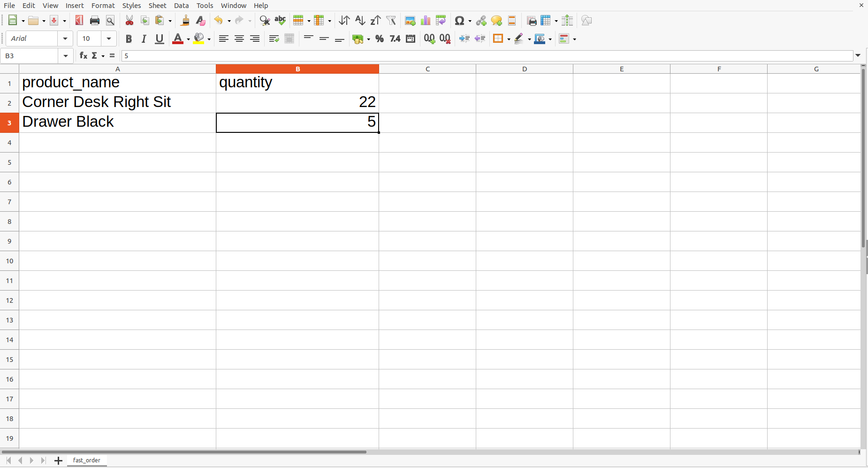Open the Data menu
This screenshot has width=868, height=468.
tap(181, 6)
